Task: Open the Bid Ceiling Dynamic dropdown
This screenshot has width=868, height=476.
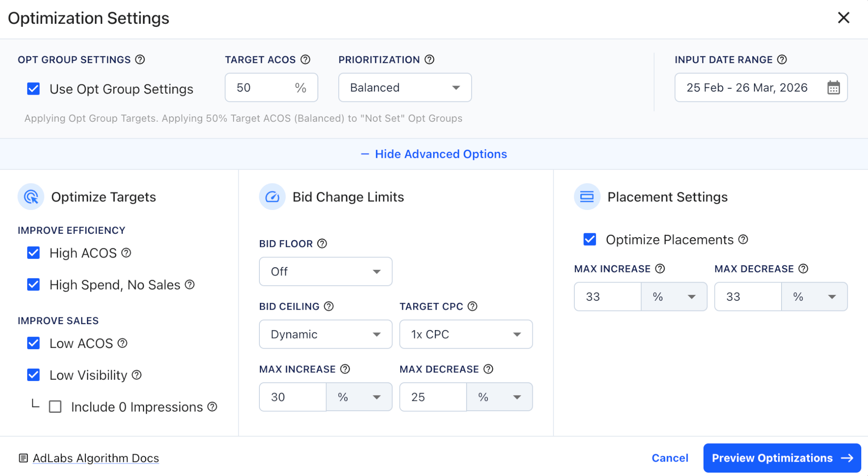Action: pyautogui.click(x=325, y=334)
